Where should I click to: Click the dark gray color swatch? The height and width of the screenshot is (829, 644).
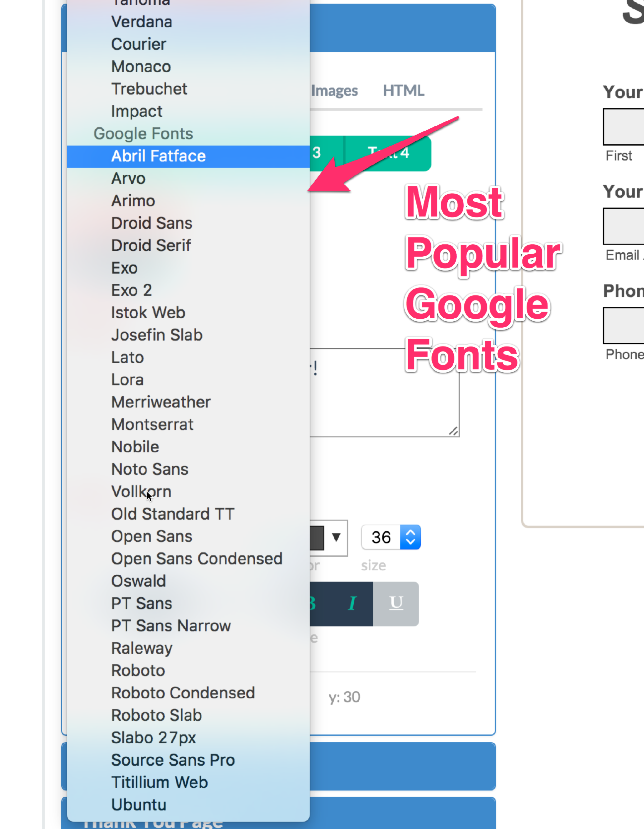pos(317,538)
